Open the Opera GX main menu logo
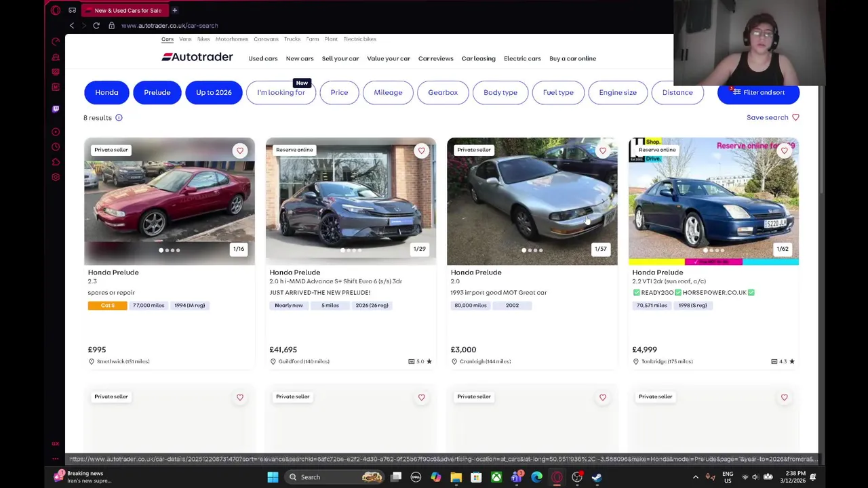Image resolution: width=868 pixels, height=488 pixels. 56,10
